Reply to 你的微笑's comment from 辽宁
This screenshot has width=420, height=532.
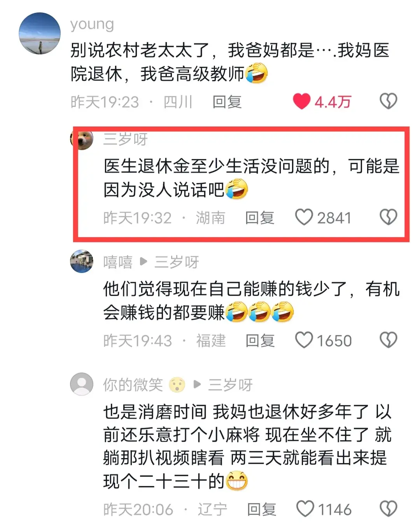pos(262,509)
